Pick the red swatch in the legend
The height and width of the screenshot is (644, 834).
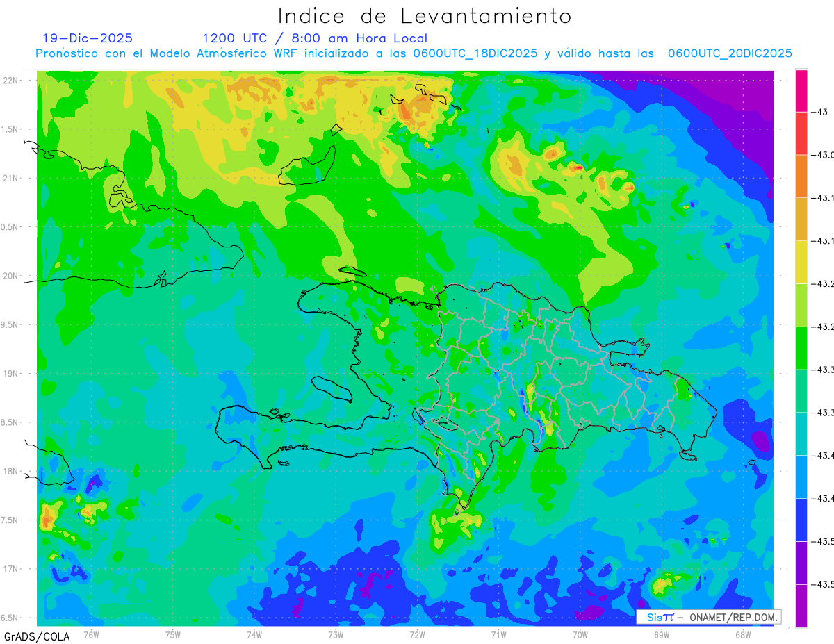coord(801,133)
